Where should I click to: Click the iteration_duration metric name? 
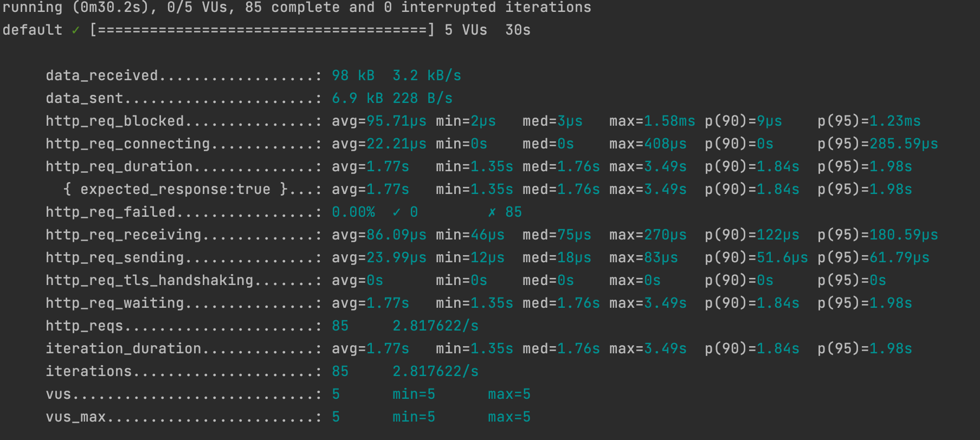pos(123,349)
